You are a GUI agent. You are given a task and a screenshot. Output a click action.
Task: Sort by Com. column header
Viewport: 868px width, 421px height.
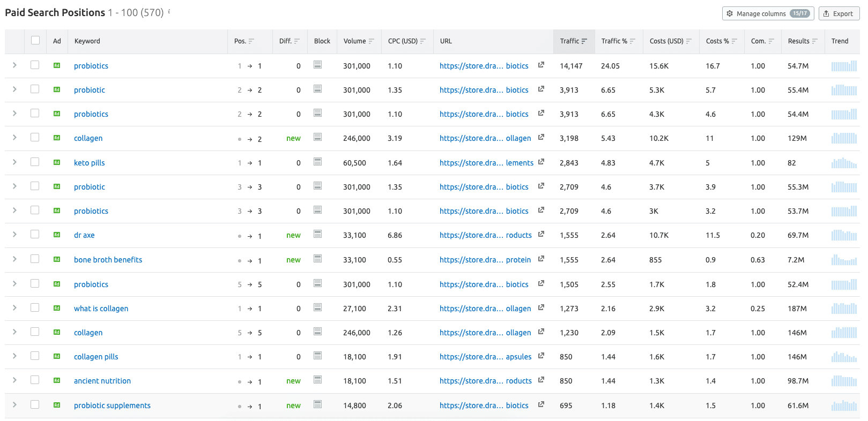pos(762,41)
